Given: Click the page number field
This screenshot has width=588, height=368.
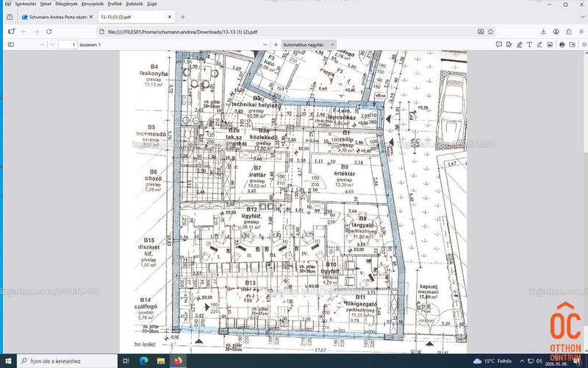Looking at the screenshot, I should (68, 45).
